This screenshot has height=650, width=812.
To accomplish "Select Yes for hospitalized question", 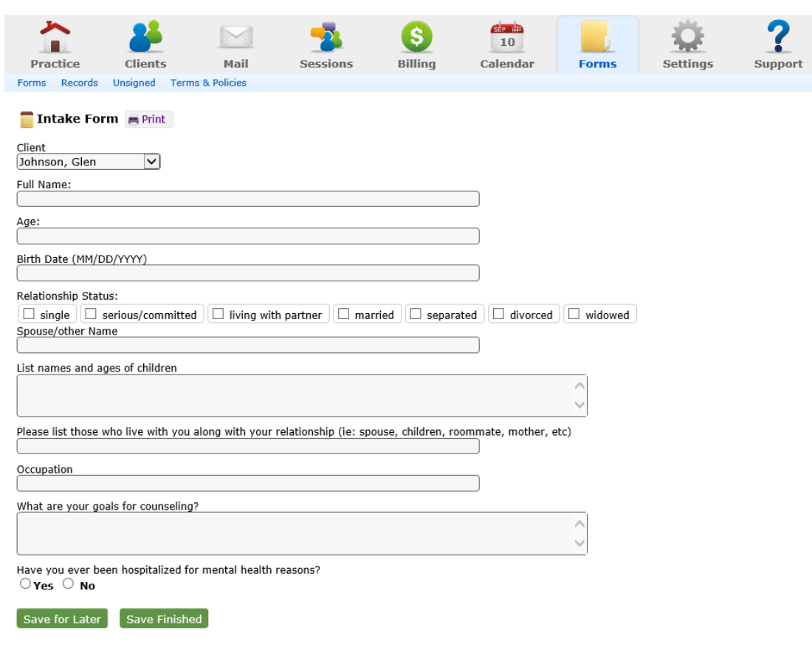I will (25, 584).
